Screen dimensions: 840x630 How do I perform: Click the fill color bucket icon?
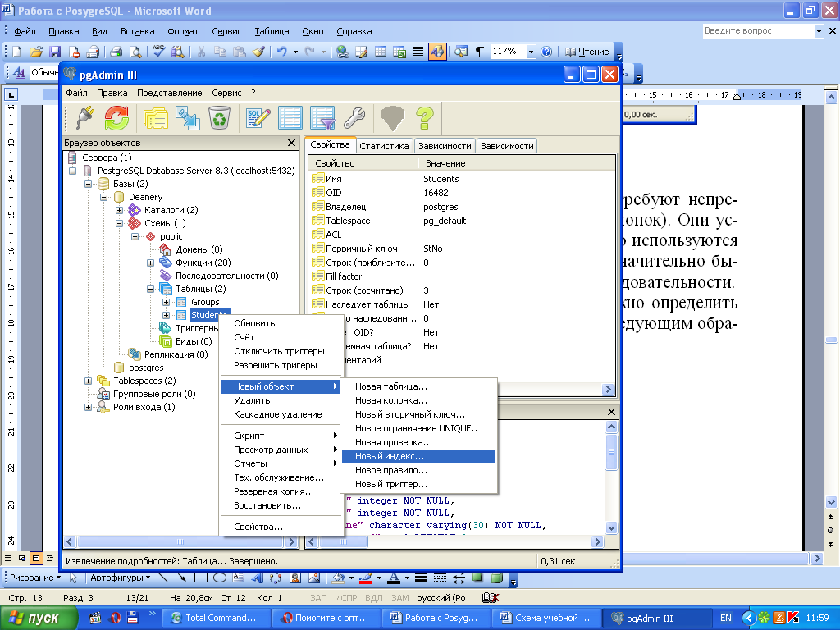[x=338, y=577]
